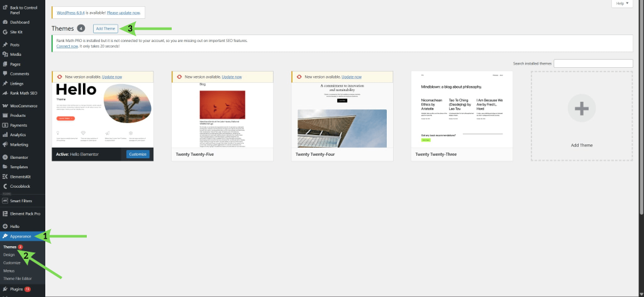
Task: Open Posts via its pin icon
Action: [x=5, y=45]
